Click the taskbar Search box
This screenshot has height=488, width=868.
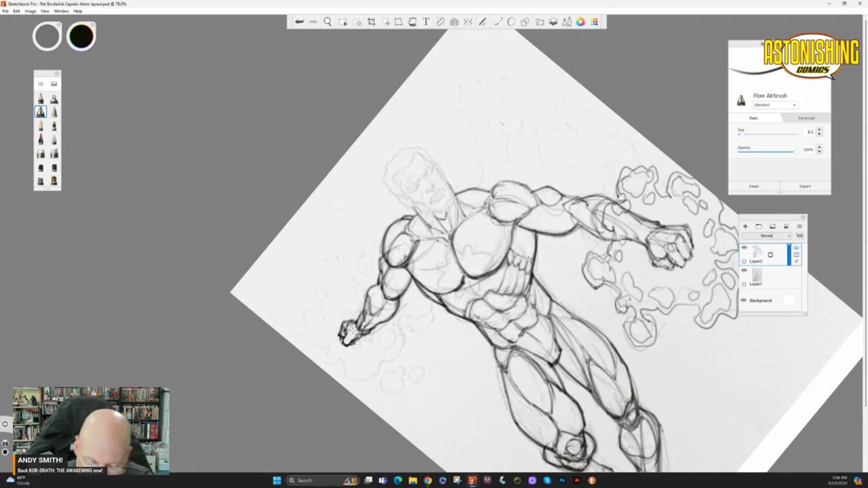pyautogui.click(x=323, y=481)
